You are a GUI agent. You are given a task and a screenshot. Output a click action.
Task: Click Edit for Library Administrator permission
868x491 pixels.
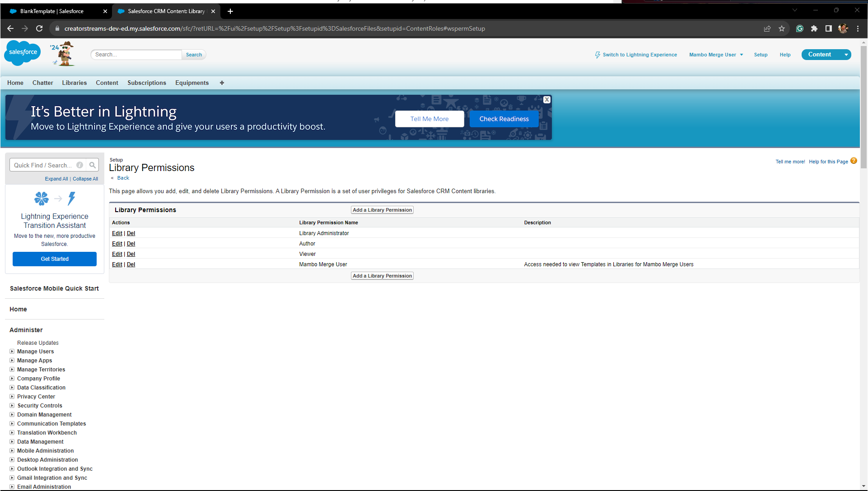[x=117, y=233]
